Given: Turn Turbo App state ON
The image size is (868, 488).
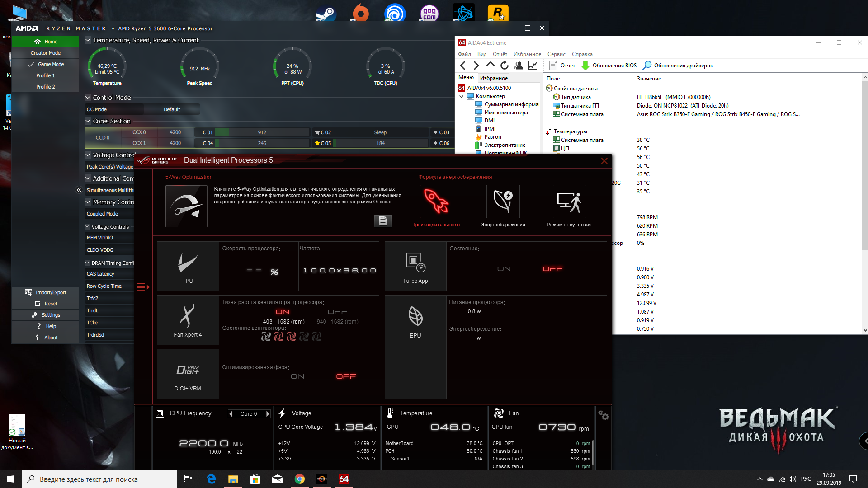Looking at the screenshot, I should click(504, 269).
